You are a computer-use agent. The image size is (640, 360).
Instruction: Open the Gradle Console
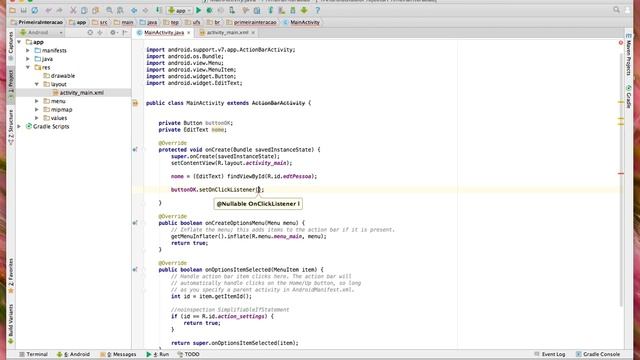coord(598,354)
